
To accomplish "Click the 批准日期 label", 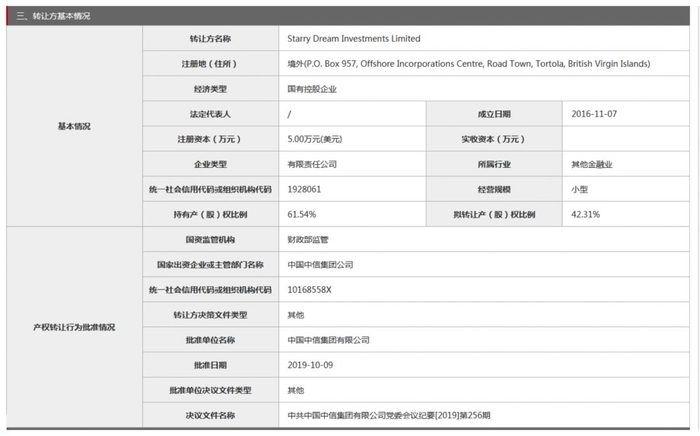I will (x=210, y=365).
